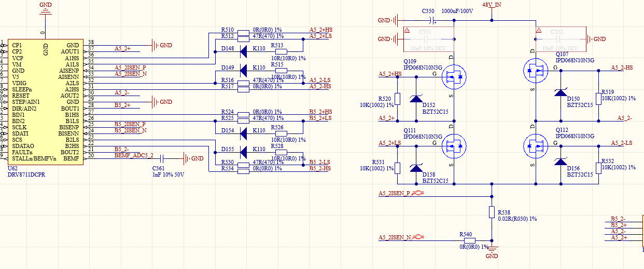
Task: Select the BOUT2 pin name on U62
Action: coord(70,152)
